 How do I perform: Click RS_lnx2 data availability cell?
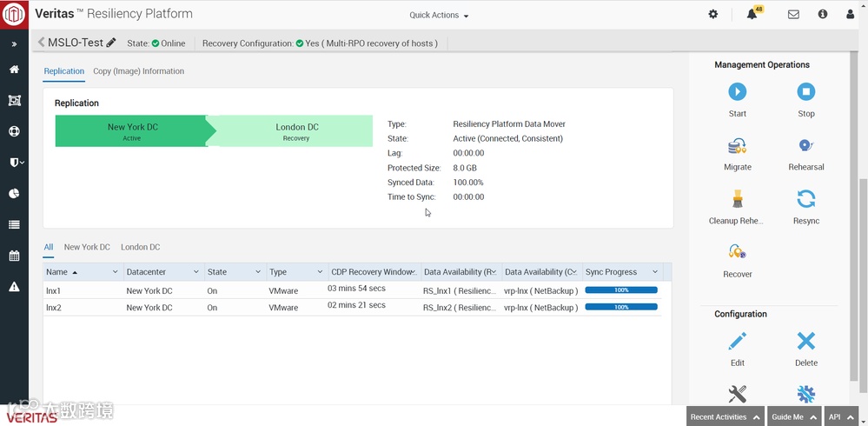pyautogui.click(x=461, y=308)
